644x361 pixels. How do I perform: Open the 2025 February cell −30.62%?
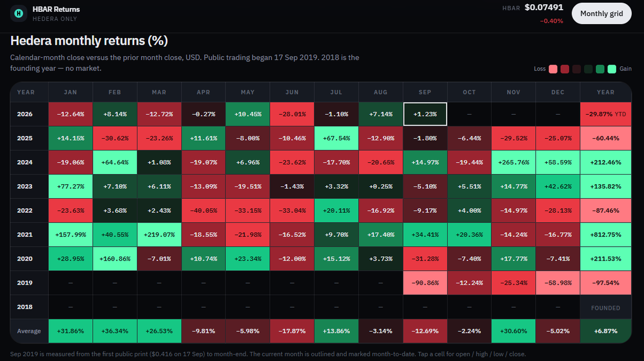click(x=115, y=138)
